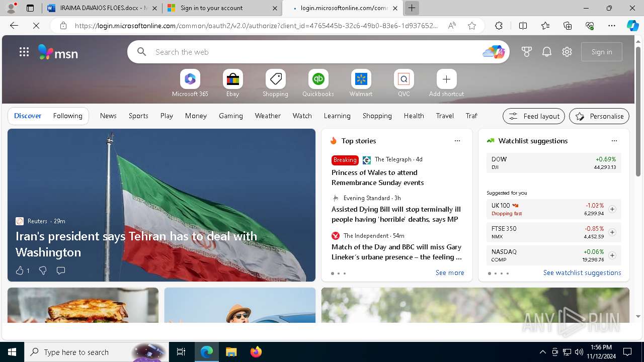
Task: Click the Read aloud icon in address bar
Action: tap(452, 26)
